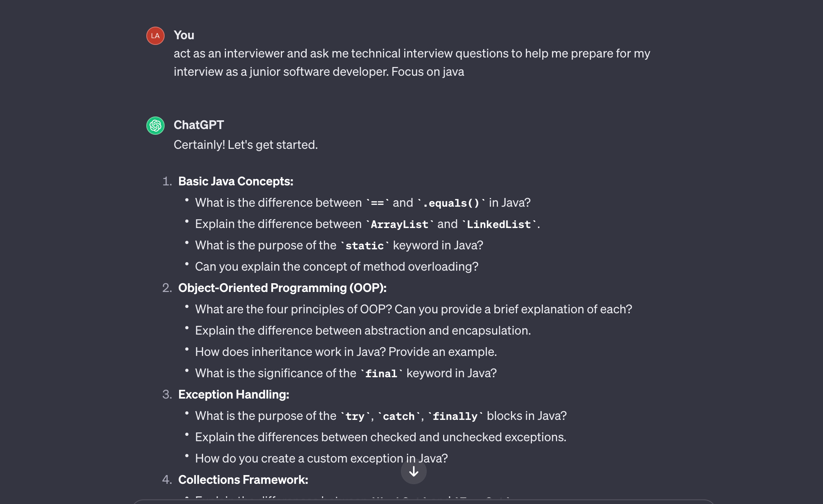
Task: Click the 'Basic Java Concepts:' heading
Action: point(236,181)
